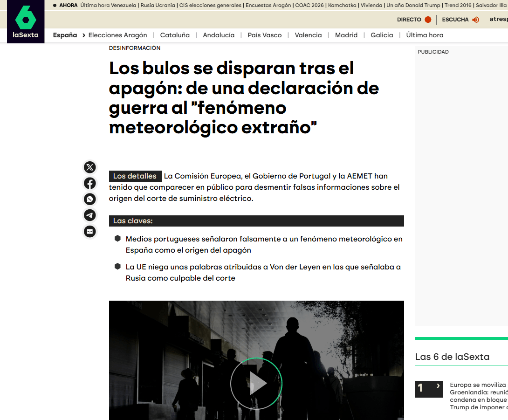Open the ESCUCHA audio link
The image size is (508, 420).
(460, 20)
